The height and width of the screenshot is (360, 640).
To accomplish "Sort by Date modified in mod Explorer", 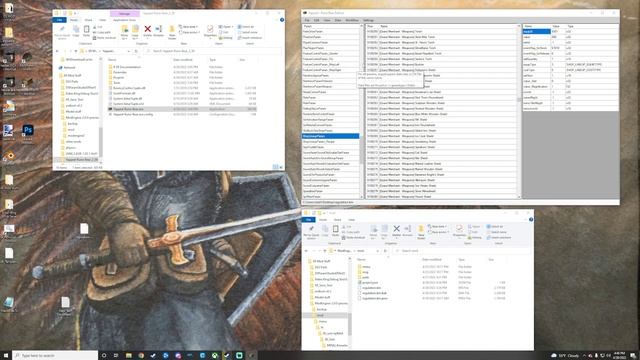I will pos(432,260).
